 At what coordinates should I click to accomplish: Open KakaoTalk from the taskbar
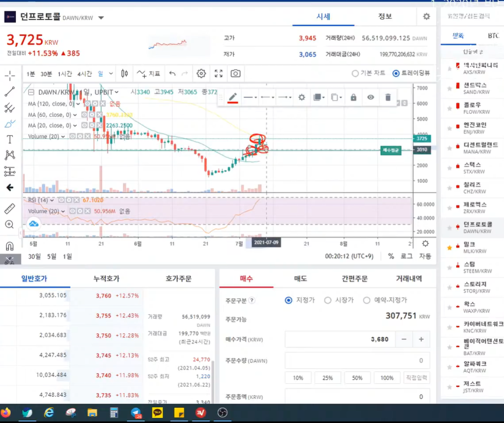(158, 413)
